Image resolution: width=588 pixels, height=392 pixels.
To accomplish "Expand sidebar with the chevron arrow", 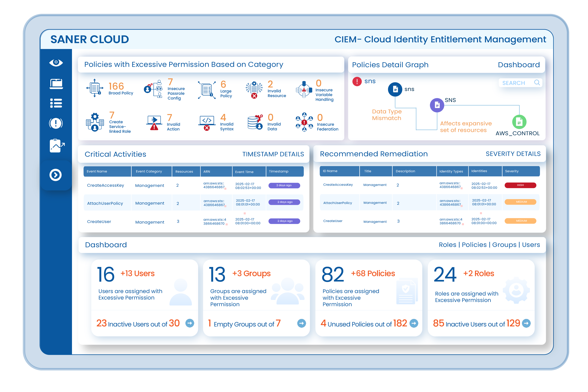I will [x=55, y=175].
